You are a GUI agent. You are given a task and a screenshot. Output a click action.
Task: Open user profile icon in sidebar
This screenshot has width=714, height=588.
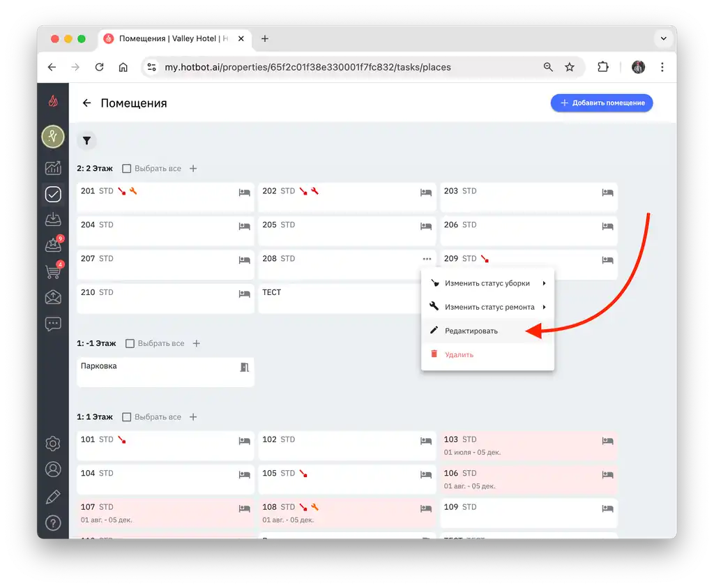click(53, 469)
